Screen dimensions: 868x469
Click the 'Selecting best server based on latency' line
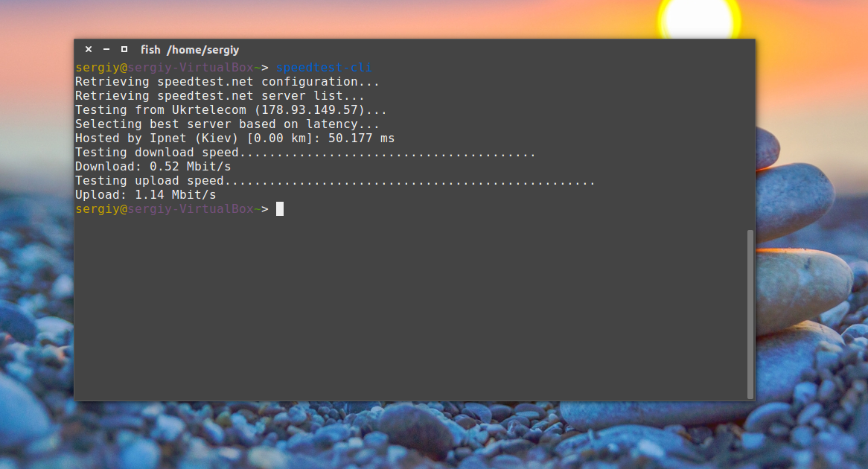[x=227, y=124]
